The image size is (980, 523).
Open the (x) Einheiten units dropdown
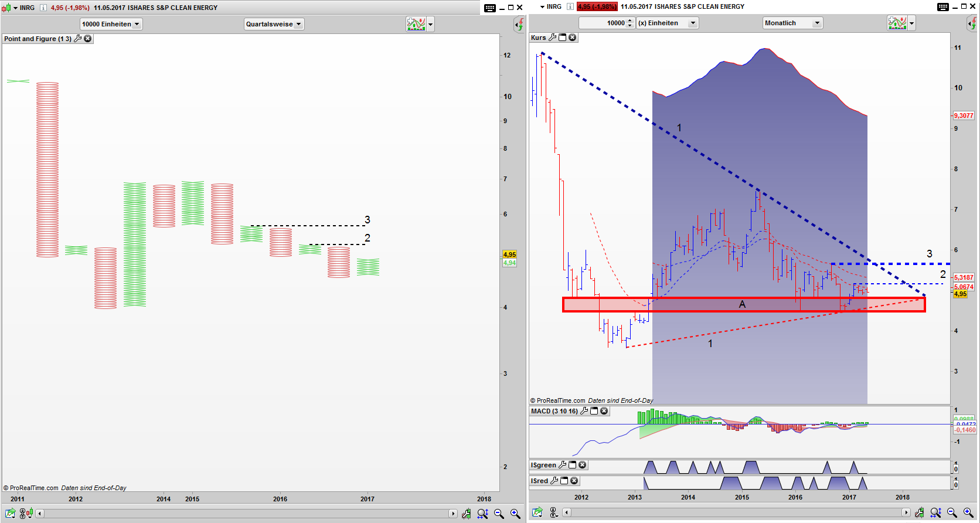coord(667,23)
